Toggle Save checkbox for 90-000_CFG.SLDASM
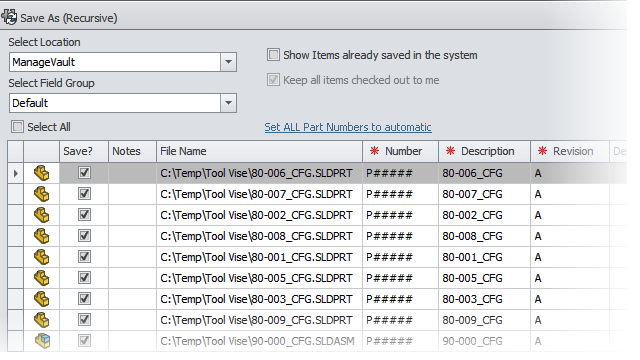Viewport: 640px width, 360px height. 84,340
